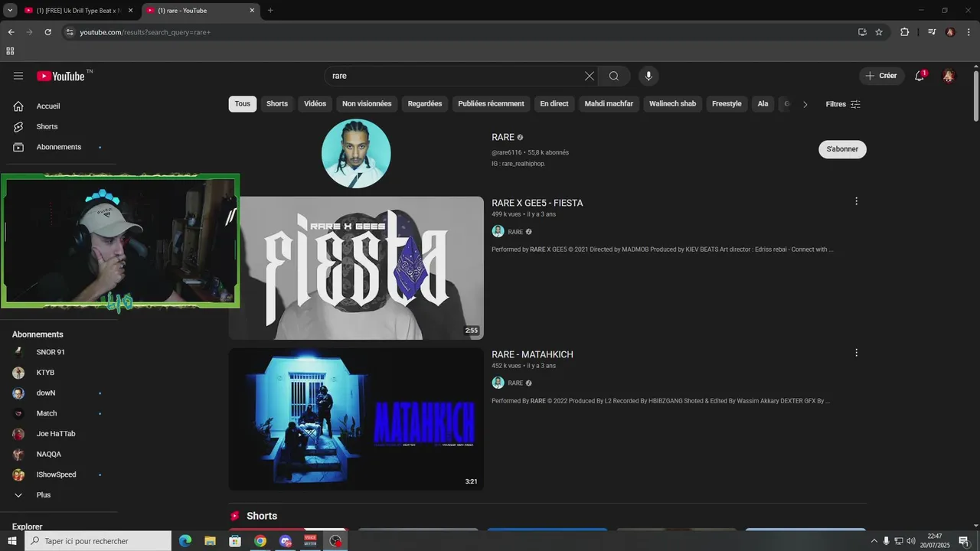Open Abonnements in the left sidebar
Image resolution: width=980 pixels, height=551 pixels.
pyautogui.click(x=60, y=147)
